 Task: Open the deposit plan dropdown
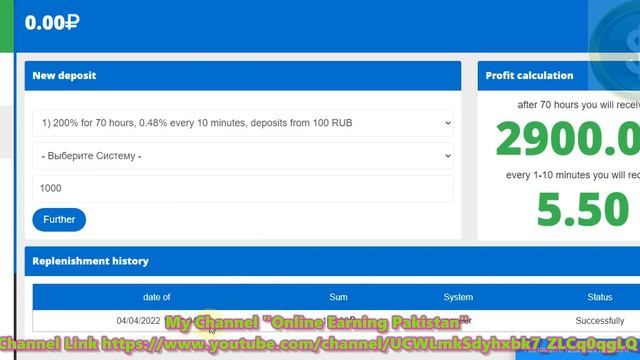coord(243,123)
